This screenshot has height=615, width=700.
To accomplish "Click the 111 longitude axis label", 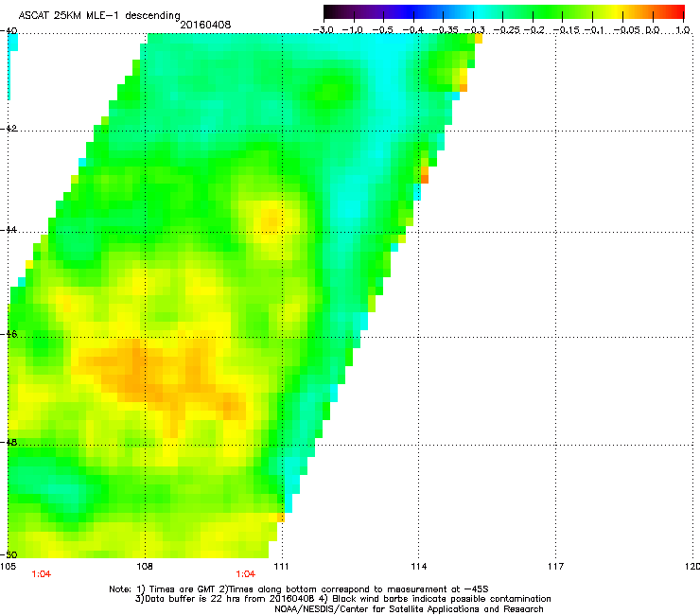I will (281, 567).
